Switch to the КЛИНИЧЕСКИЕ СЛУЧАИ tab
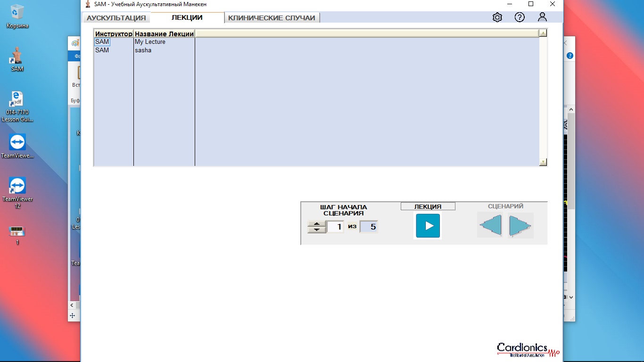The height and width of the screenshot is (362, 644). coord(272,18)
